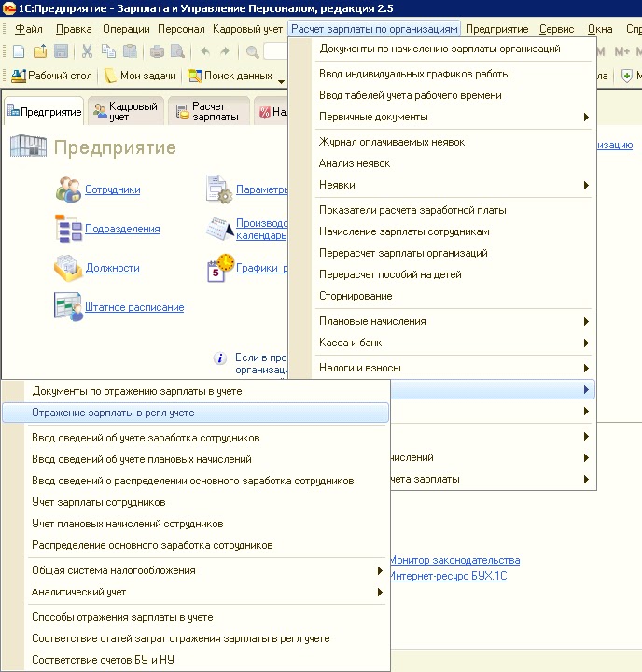Click the Open file toolbar icon

click(40, 51)
